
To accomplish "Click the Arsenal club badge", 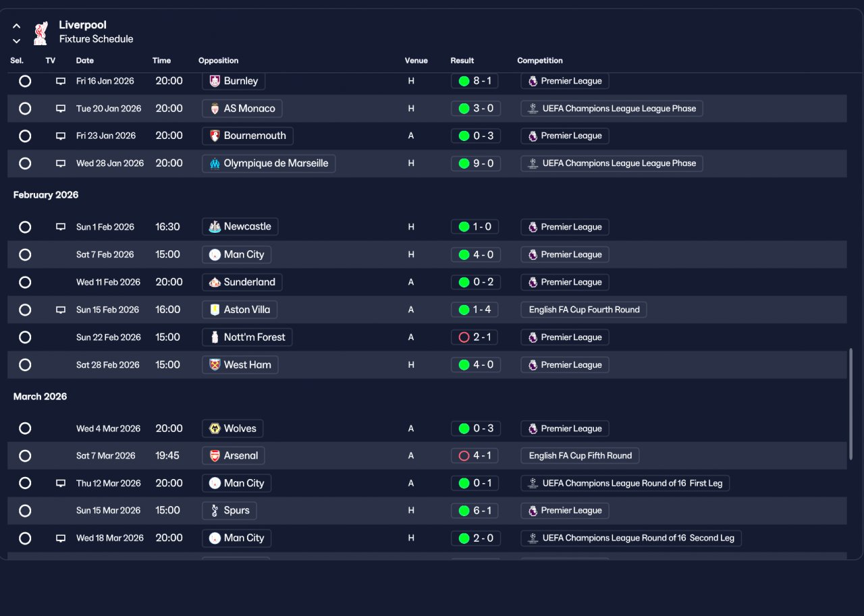I will coord(215,455).
